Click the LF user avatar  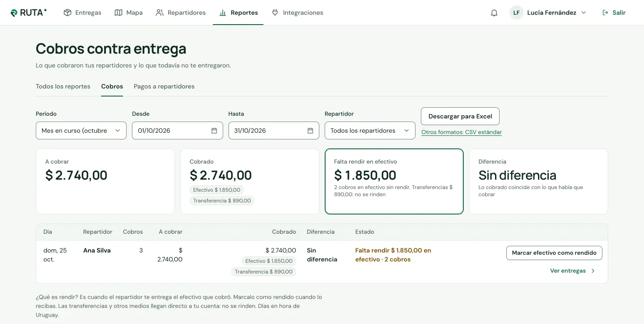[x=517, y=13]
